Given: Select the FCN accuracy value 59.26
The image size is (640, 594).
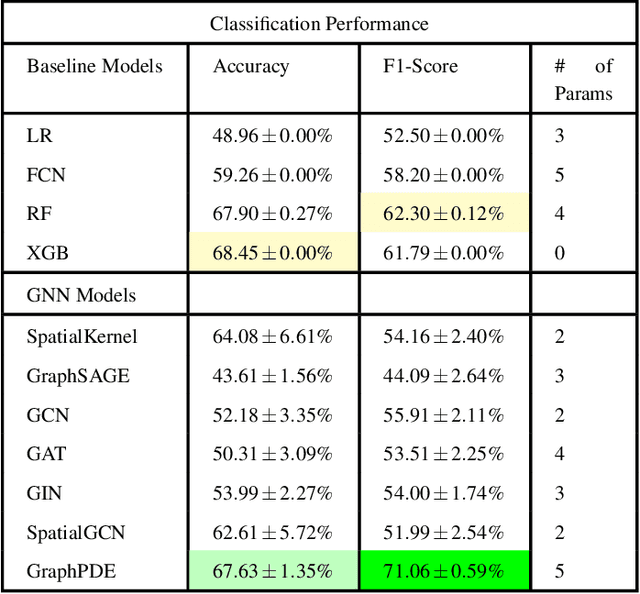Looking at the screenshot, I should (x=272, y=175).
